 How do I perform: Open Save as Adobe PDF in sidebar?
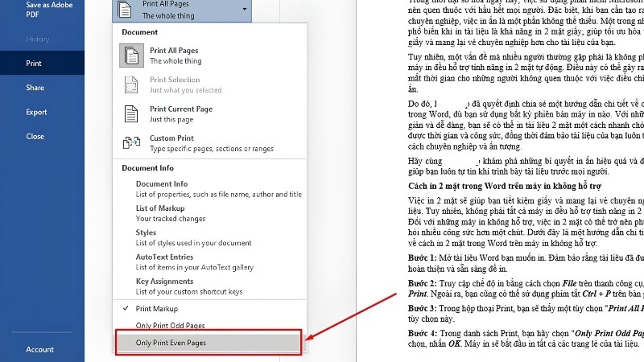click(49, 10)
